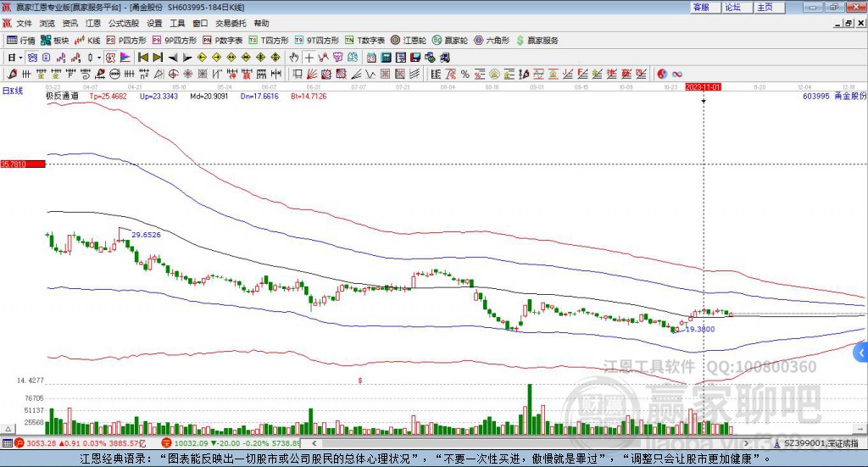This screenshot has width=868, height=467.
Task: Toggle the hand pan cursor mode
Action: (294, 58)
